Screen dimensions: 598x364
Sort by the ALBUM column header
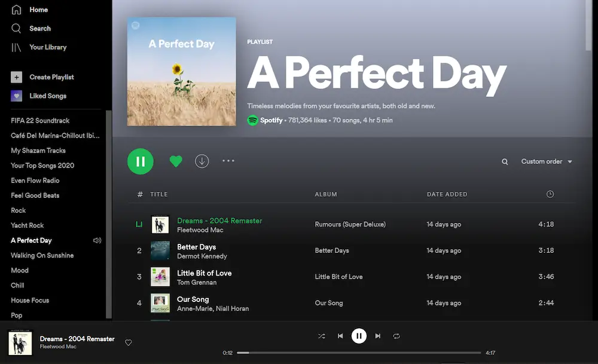tap(326, 194)
